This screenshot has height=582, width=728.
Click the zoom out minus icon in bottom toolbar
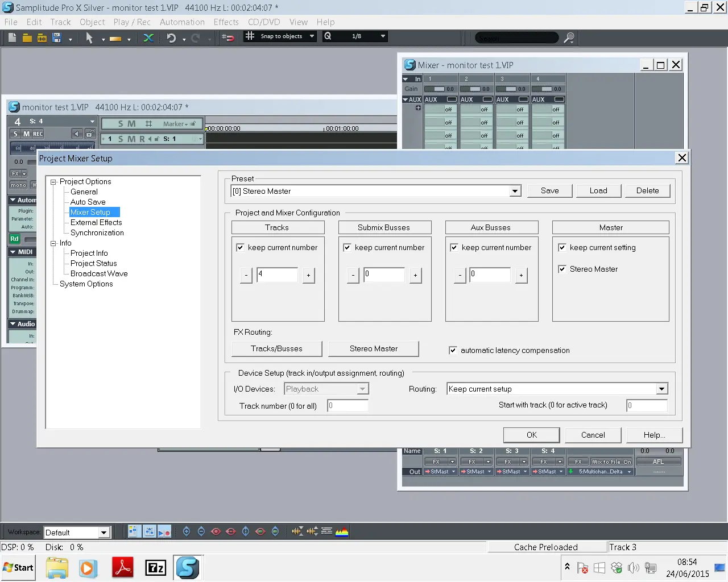coord(201,531)
